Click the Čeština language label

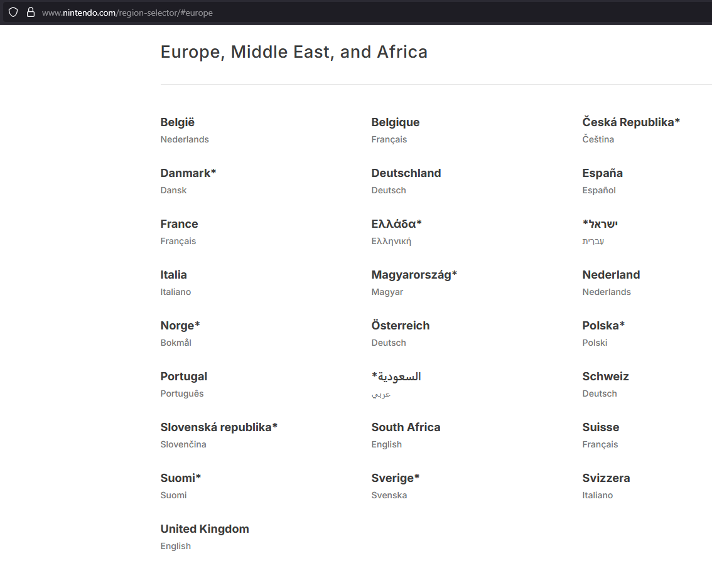[598, 139]
